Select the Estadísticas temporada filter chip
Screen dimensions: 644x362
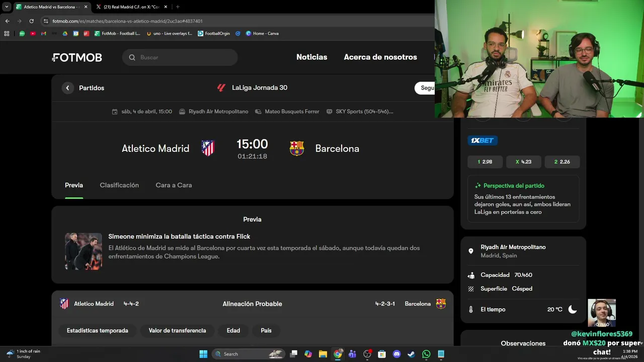click(x=98, y=331)
